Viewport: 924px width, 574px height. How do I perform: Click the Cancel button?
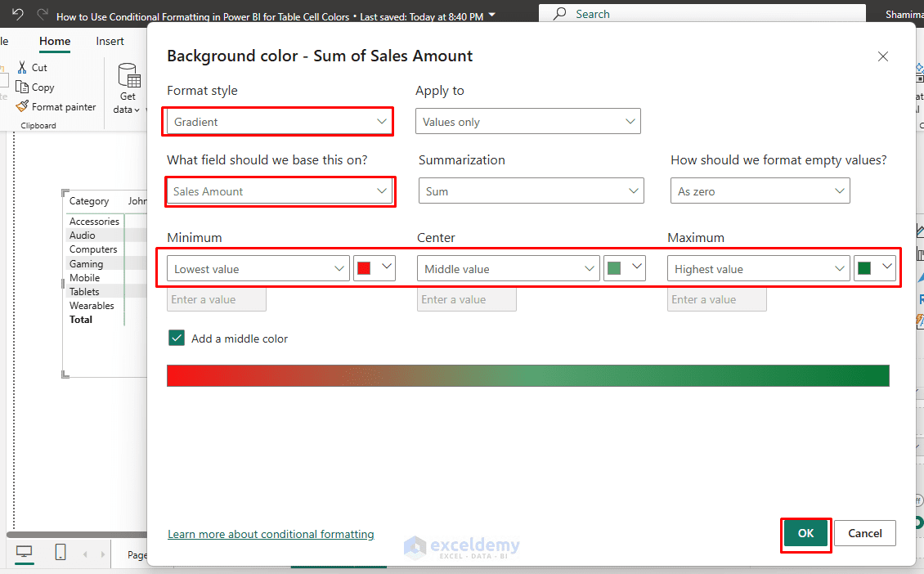tap(865, 533)
